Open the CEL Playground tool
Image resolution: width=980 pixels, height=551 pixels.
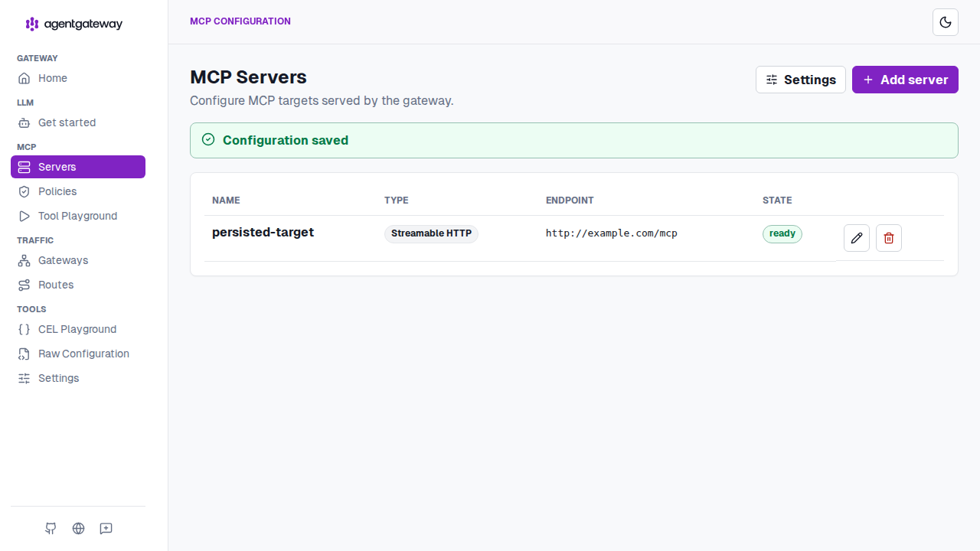point(78,329)
